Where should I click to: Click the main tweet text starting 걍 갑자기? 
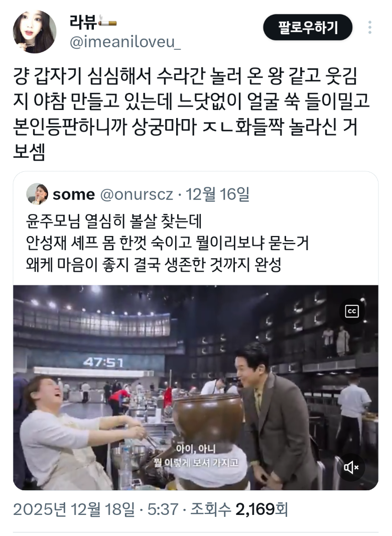(191, 114)
